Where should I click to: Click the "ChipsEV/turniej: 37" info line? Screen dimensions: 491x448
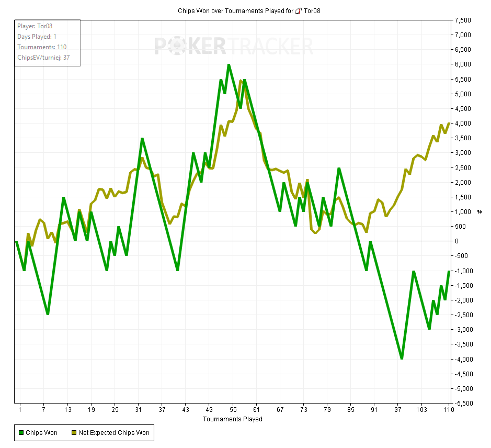pos(43,58)
